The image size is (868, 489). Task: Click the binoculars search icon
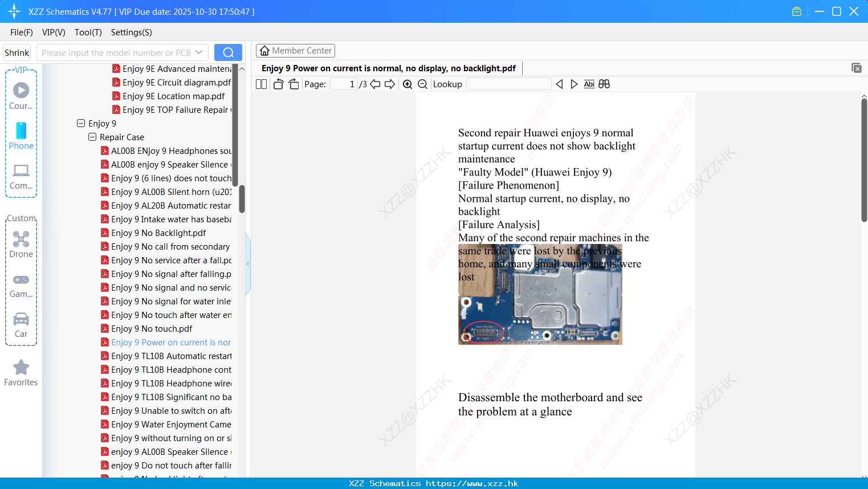pyautogui.click(x=604, y=84)
